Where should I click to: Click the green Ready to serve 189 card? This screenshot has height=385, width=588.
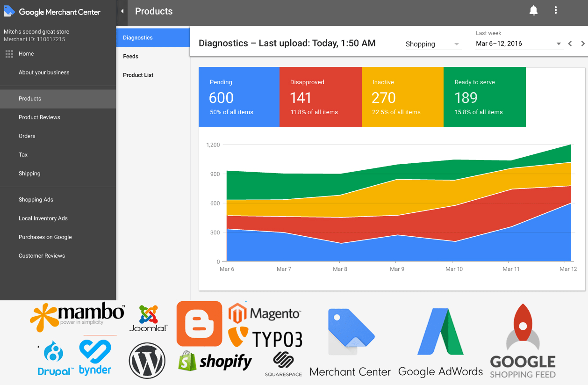(485, 97)
